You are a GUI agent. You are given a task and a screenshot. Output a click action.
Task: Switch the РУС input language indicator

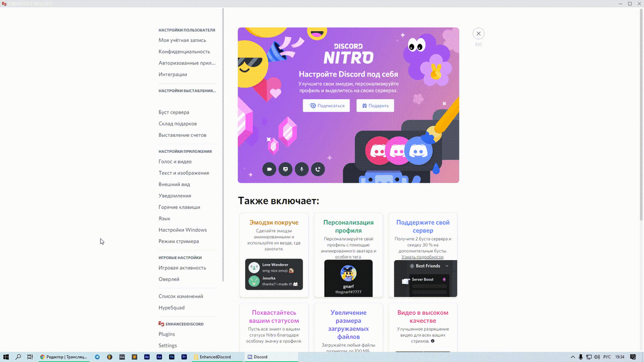click(607, 357)
